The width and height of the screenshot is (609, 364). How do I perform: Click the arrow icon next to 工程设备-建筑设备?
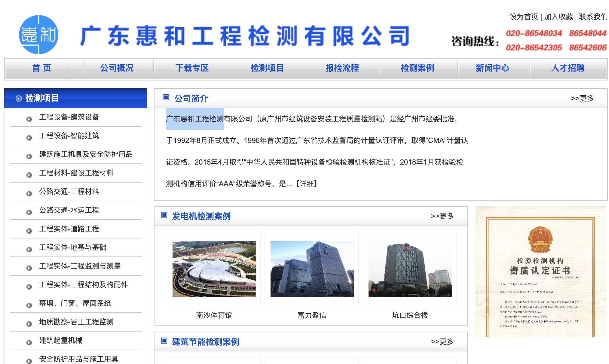[x=29, y=119]
